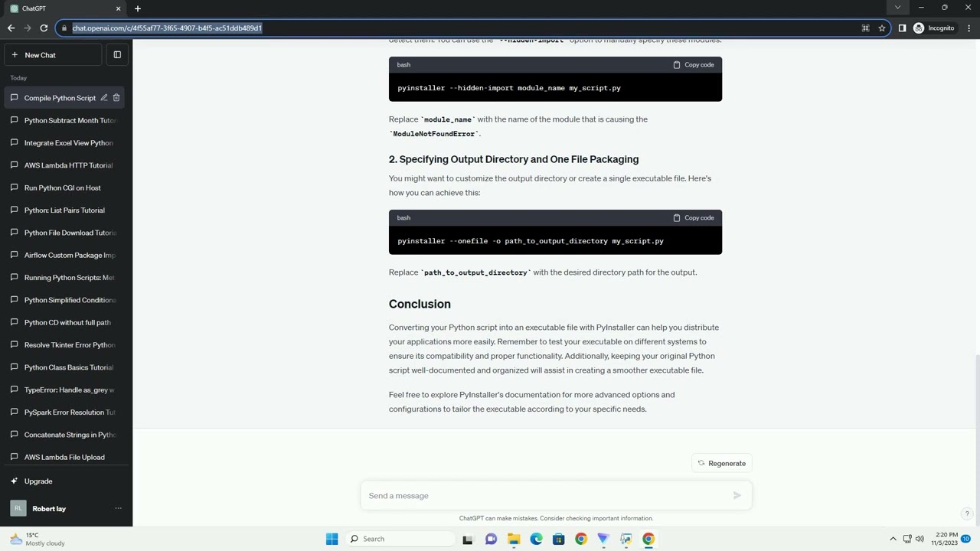Screen dimensions: 980x551
Task: Open the Upgrade plan option
Action: pyautogui.click(x=66, y=481)
